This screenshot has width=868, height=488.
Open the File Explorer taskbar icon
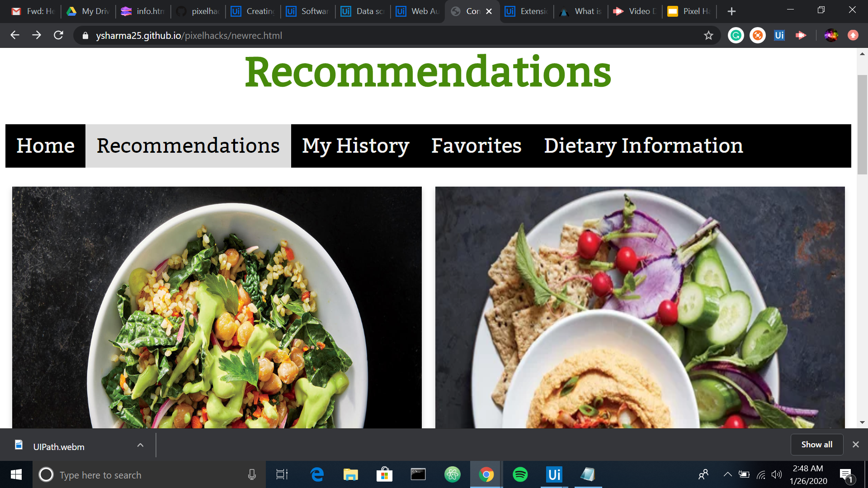(350, 474)
